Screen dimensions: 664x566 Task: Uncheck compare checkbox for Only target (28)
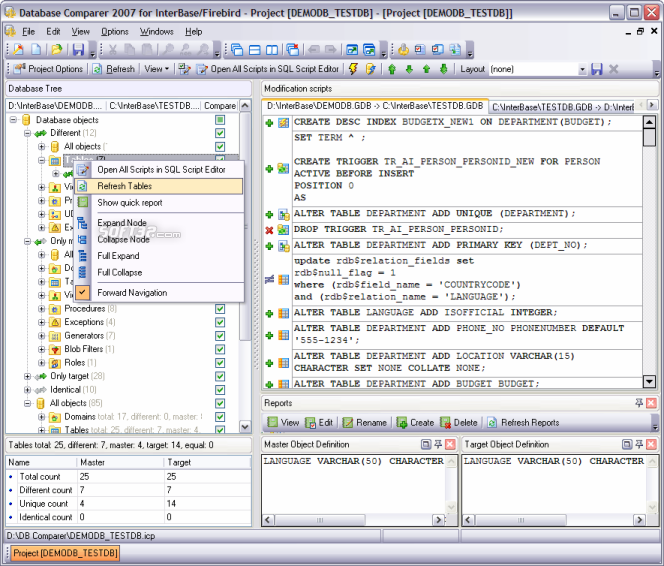pyautogui.click(x=220, y=376)
